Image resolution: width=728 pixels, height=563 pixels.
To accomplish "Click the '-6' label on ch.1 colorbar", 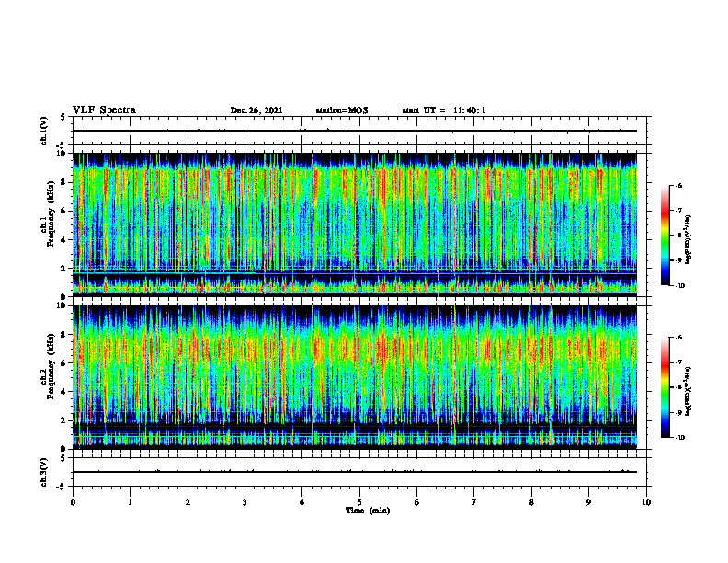I will [x=678, y=185].
